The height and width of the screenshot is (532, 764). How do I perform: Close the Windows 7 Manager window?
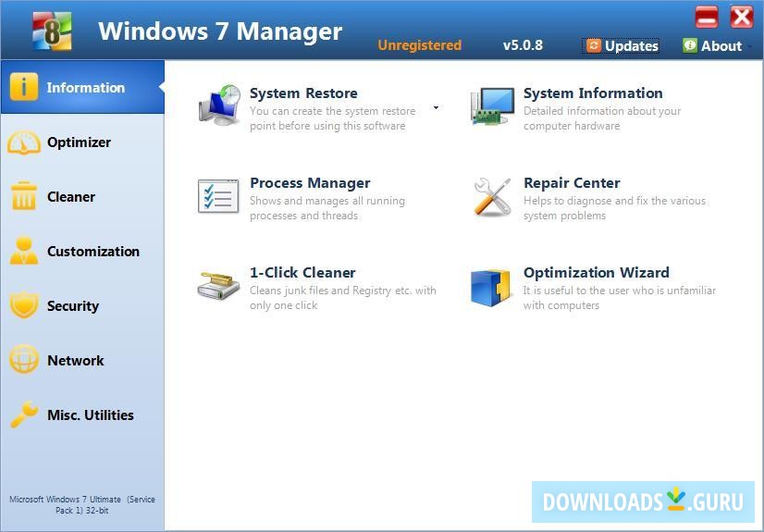[742, 18]
